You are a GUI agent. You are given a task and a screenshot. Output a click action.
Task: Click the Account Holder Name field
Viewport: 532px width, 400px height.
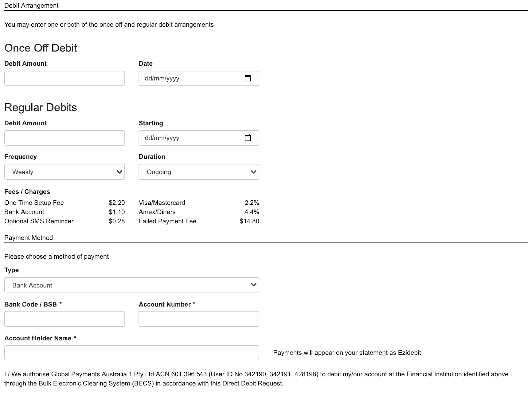132,352
